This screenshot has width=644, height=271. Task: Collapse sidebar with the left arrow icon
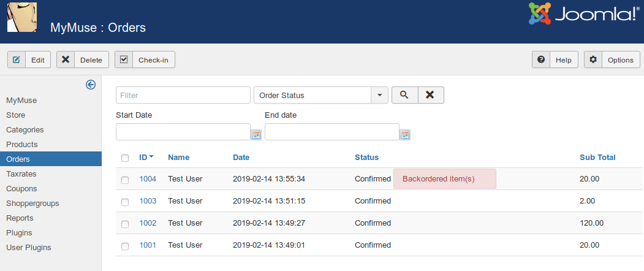[x=91, y=85]
